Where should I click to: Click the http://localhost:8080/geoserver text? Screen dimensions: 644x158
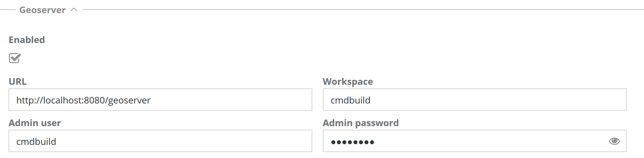pyautogui.click(x=83, y=100)
